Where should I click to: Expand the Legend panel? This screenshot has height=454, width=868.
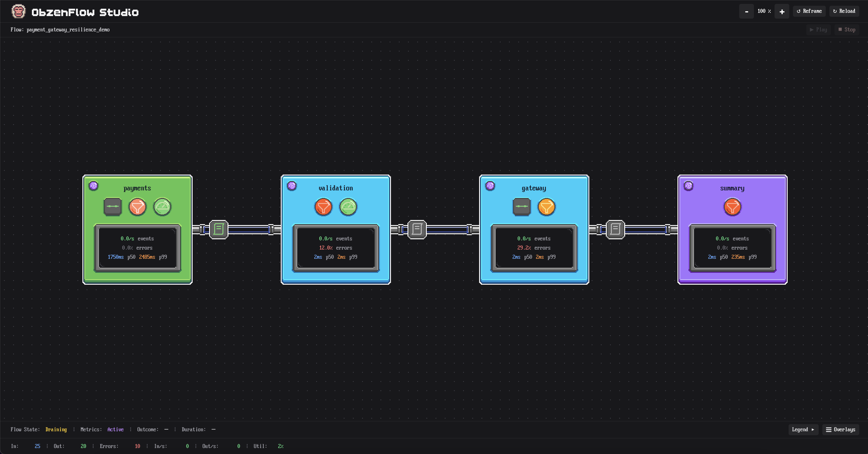pyautogui.click(x=803, y=429)
